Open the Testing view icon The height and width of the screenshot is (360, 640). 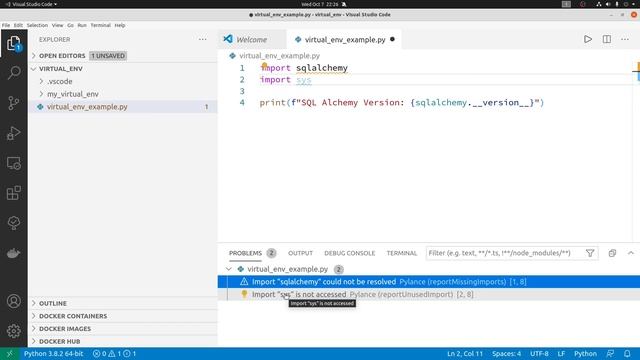click(x=13, y=223)
